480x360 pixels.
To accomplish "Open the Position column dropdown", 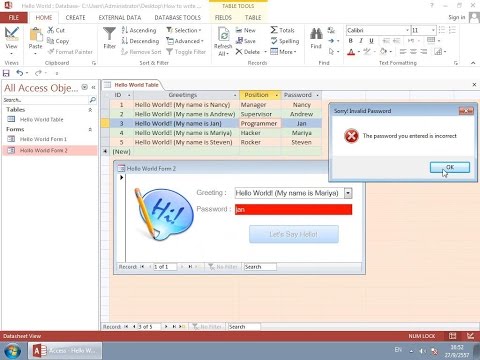I will pos(276,95).
